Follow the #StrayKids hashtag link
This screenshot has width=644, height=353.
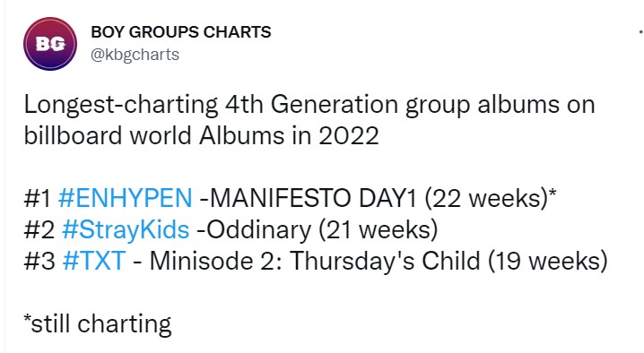tap(126, 230)
